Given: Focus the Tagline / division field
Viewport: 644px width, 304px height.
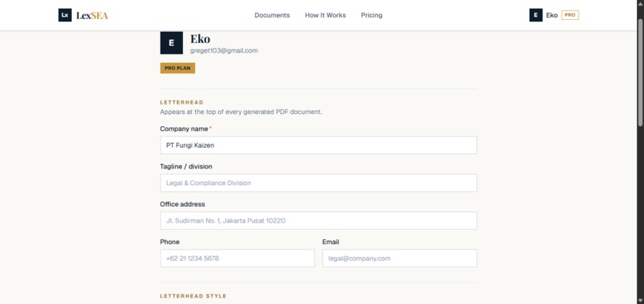Looking at the screenshot, I should 318,183.
